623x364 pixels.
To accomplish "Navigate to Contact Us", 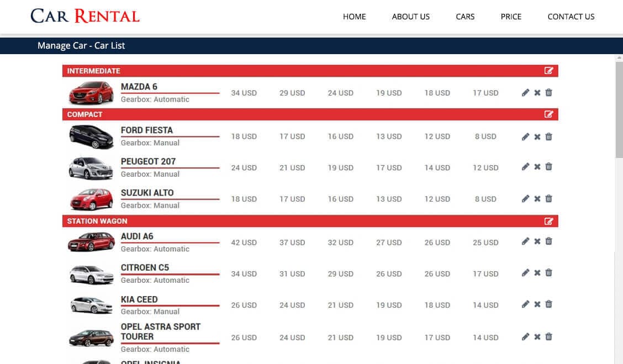I will tap(571, 17).
